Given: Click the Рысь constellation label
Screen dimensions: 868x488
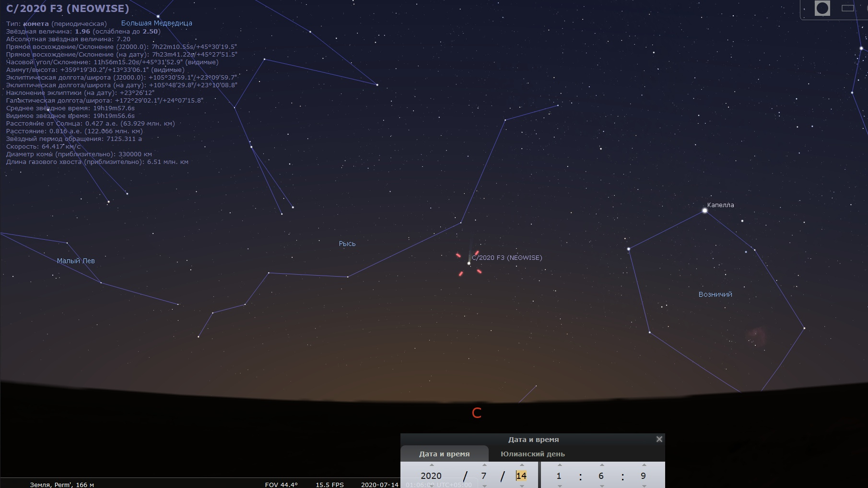Looking at the screenshot, I should (x=347, y=244).
